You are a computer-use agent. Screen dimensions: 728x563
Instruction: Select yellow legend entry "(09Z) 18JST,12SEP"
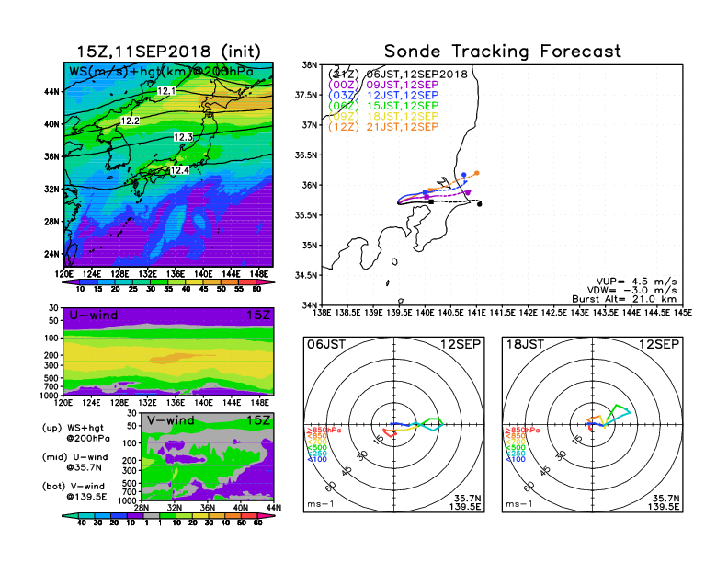(383, 116)
